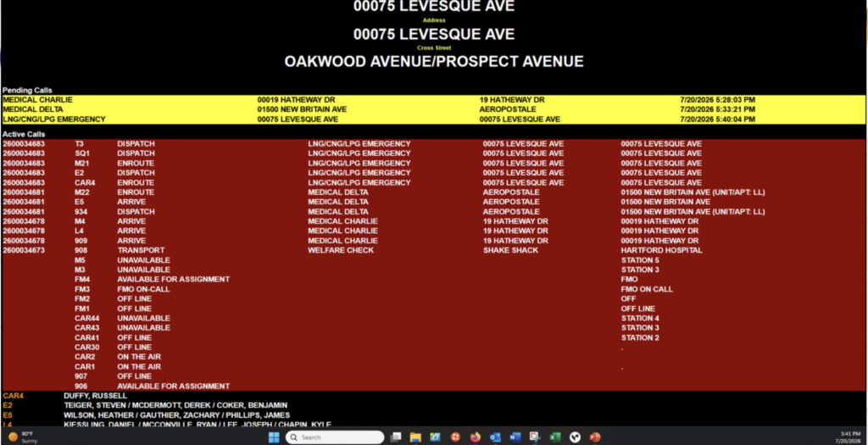The image size is (868, 445).
Task: Click the WELFARE CHECK call type
Action: (341, 250)
